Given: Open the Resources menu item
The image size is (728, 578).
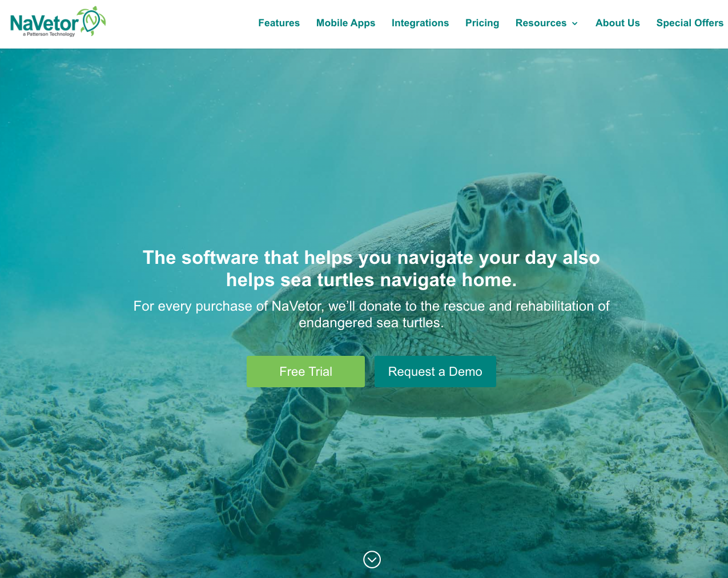Looking at the screenshot, I should pyautogui.click(x=541, y=23).
